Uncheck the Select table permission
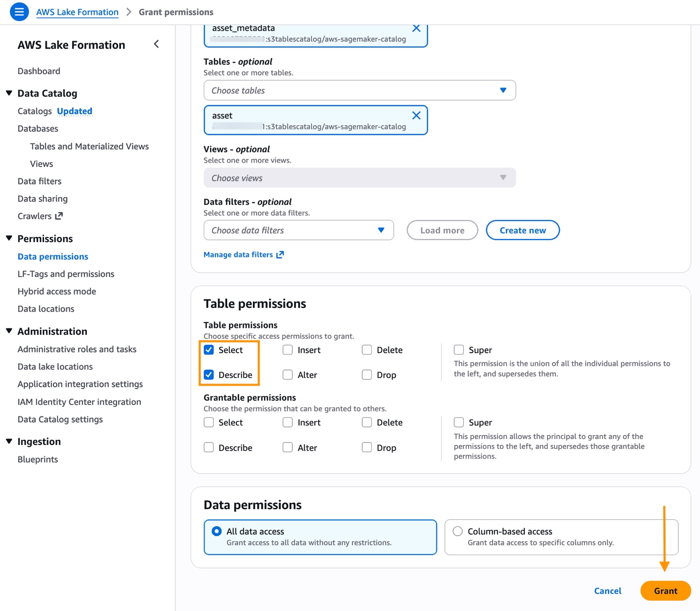The height and width of the screenshot is (611, 700). (x=209, y=349)
